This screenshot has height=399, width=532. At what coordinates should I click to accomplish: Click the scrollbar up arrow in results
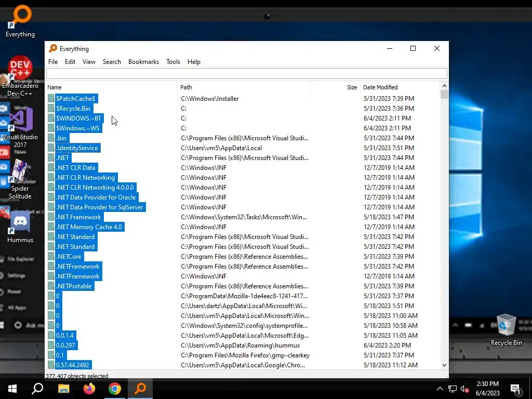pyautogui.click(x=444, y=86)
